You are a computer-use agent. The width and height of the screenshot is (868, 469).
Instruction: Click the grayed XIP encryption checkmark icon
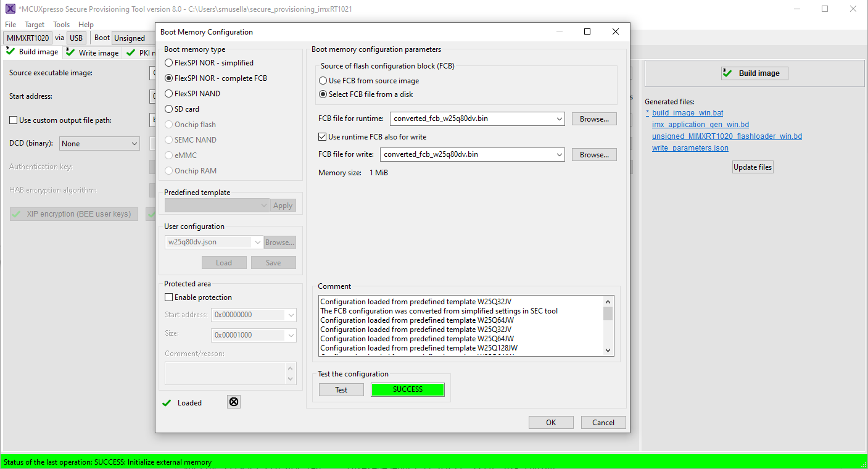17,214
